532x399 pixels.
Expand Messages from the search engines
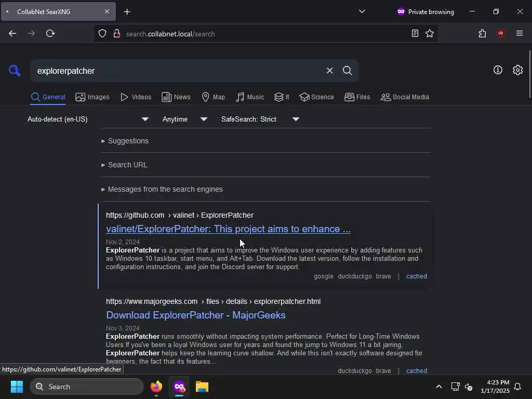click(x=162, y=189)
